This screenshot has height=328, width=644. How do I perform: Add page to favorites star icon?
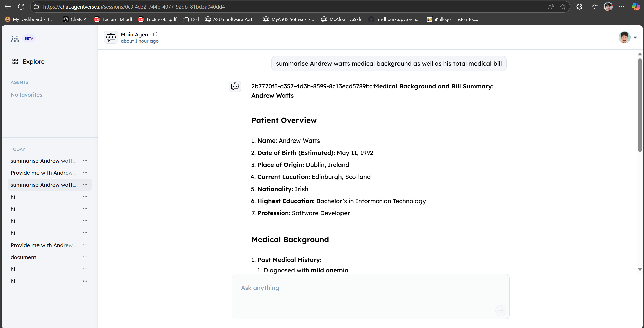tap(563, 7)
